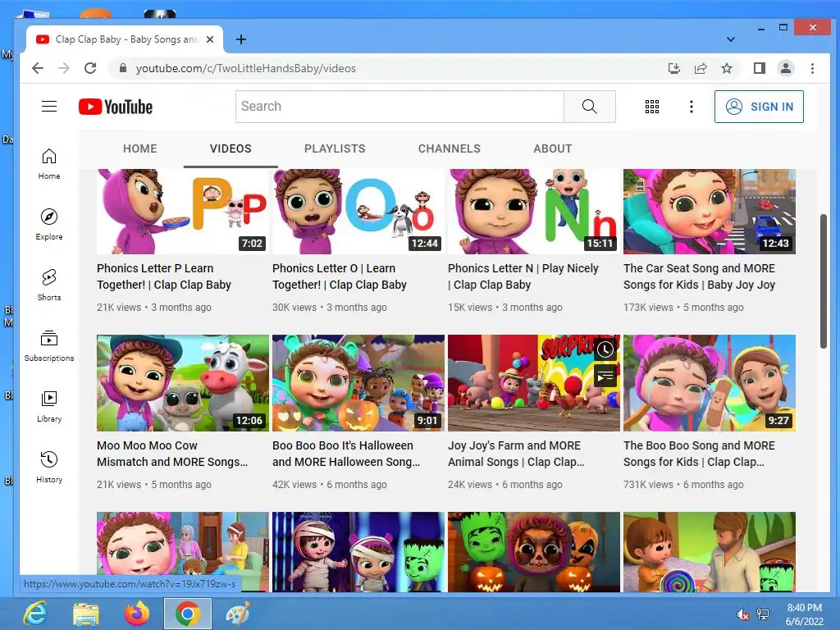Open the Chrome profile avatar
840x630 pixels.
[x=786, y=68]
